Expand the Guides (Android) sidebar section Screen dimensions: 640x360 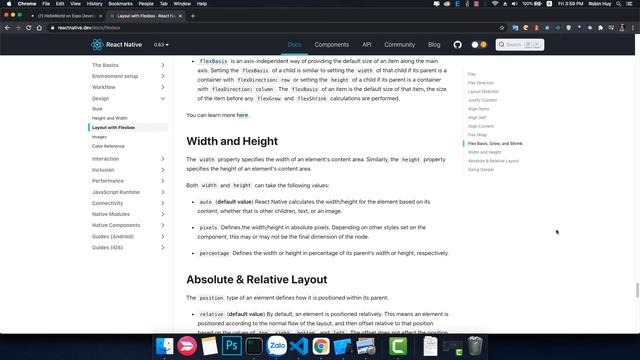coord(128,236)
